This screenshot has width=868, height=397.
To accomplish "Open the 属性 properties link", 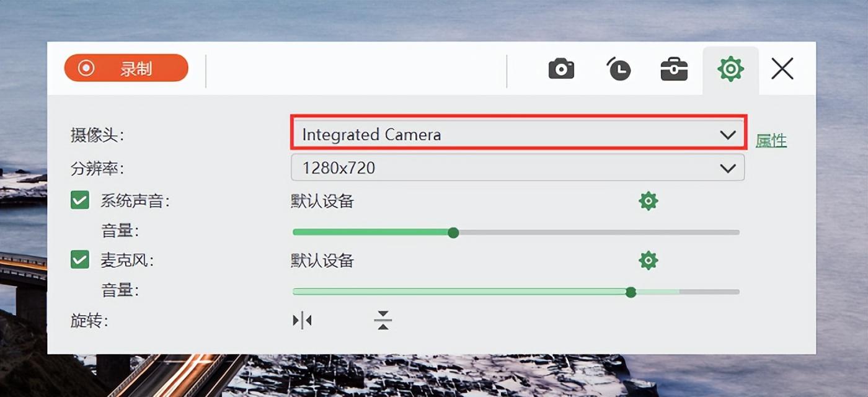I will tap(771, 141).
